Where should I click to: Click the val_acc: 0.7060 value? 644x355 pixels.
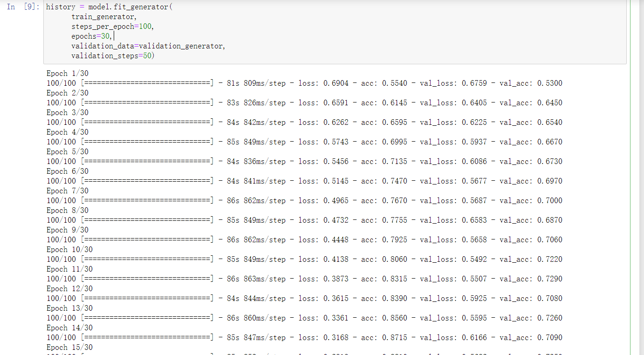[x=531, y=240]
